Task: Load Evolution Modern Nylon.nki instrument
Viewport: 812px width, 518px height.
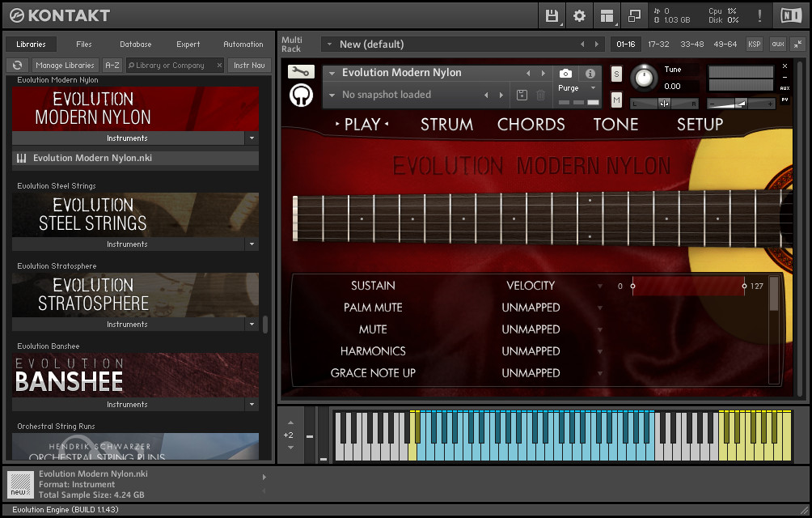Action: [x=135, y=158]
